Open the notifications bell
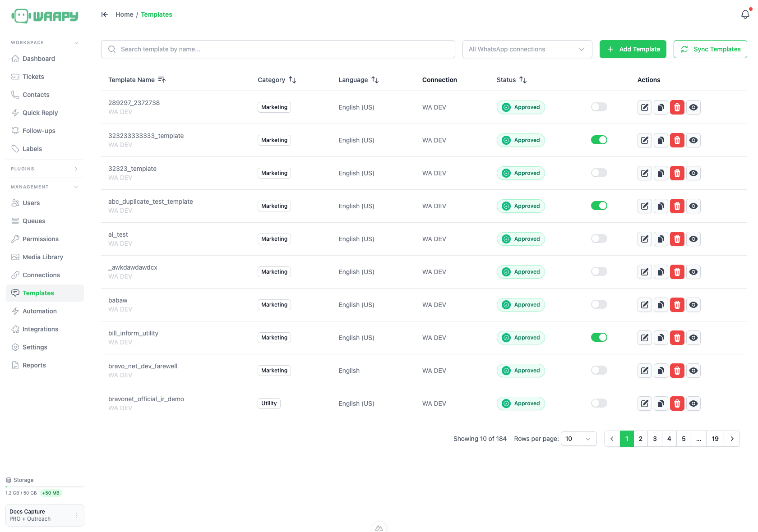Viewport: 758px width, 532px height. (x=745, y=14)
